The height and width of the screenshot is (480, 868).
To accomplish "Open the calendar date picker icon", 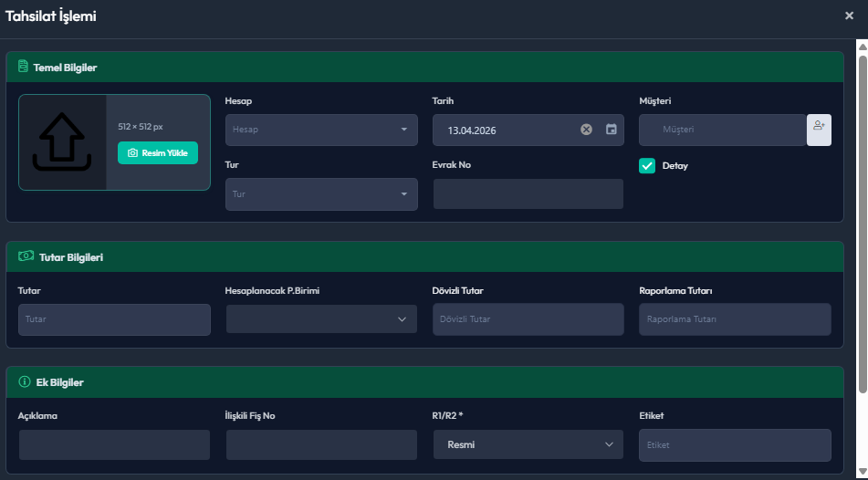I will 612,130.
